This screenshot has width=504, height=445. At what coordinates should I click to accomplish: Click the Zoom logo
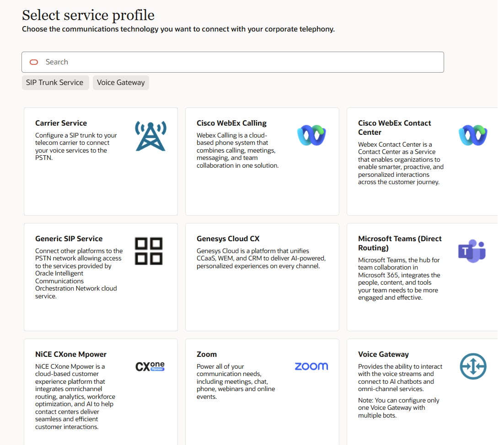tap(311, 366)
